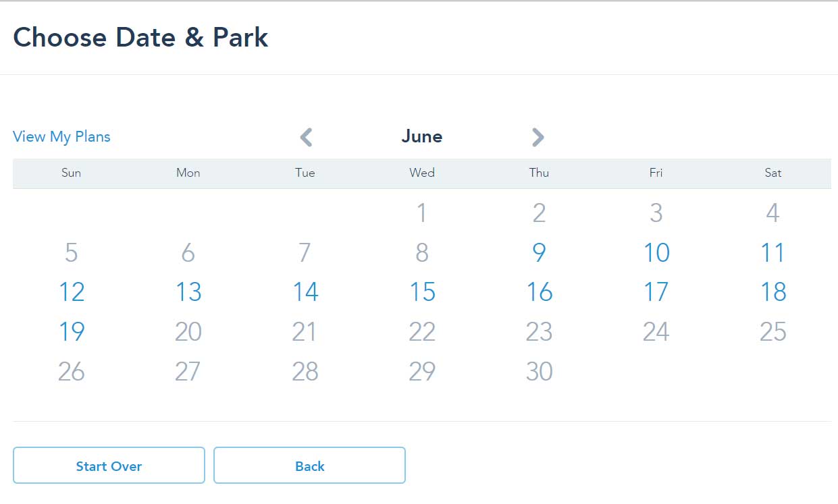This screenshot has height=504, width=838.
Task: Click the greyed-out date 29
Action: pyautogui.click(x=422, y=372)
